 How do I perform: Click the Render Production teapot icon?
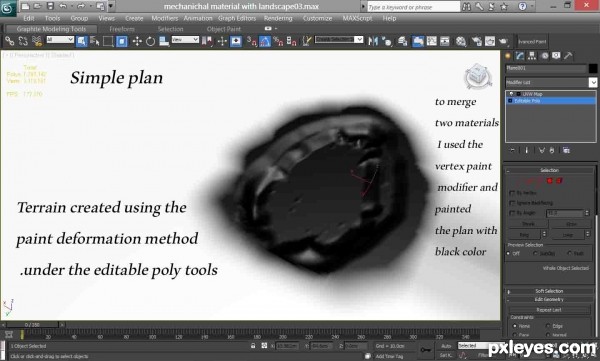(503, 41)
